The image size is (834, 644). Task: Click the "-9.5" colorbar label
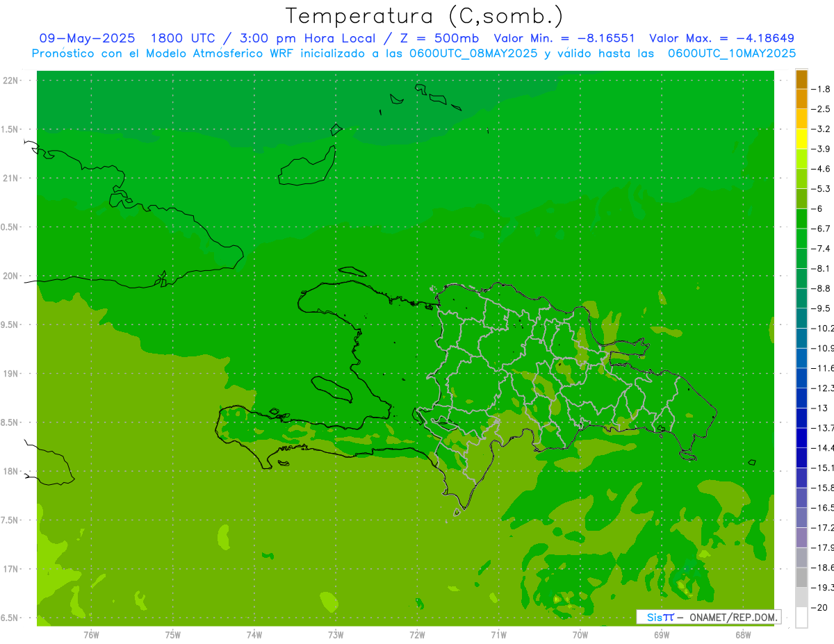coord(821,308)
